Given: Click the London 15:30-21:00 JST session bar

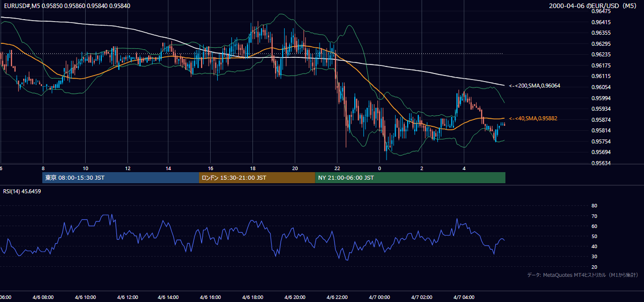Looking at the screenshot, I should (x=257, y=178).
